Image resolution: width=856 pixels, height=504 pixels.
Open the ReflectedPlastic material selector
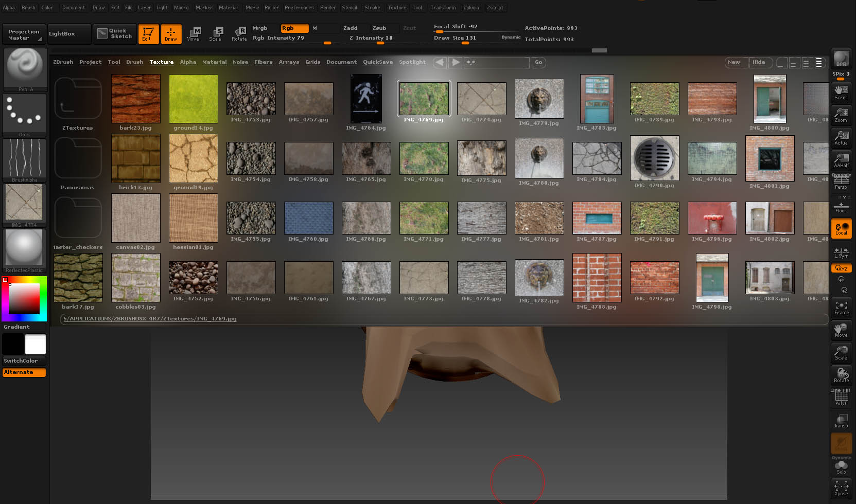click(24, 250)
